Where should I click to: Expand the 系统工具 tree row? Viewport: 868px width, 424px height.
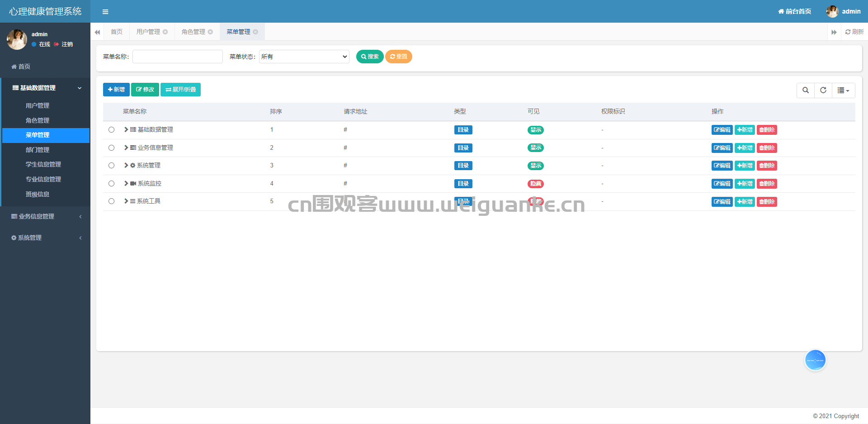[126, 201]
